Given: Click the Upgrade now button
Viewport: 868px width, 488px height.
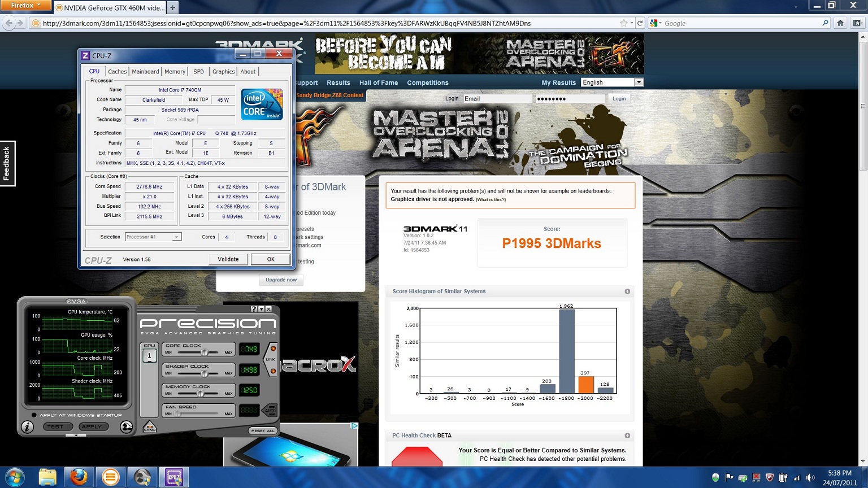Looking at the screenshot, I should click(281, 280).
